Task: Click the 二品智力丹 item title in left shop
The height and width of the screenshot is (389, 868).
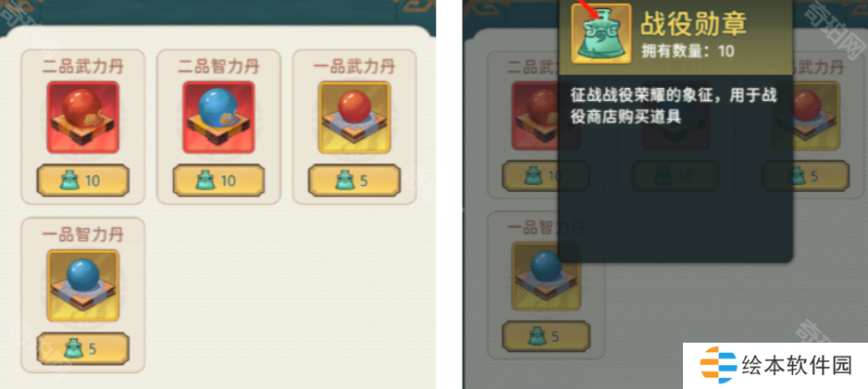Action: coord(218,67)
